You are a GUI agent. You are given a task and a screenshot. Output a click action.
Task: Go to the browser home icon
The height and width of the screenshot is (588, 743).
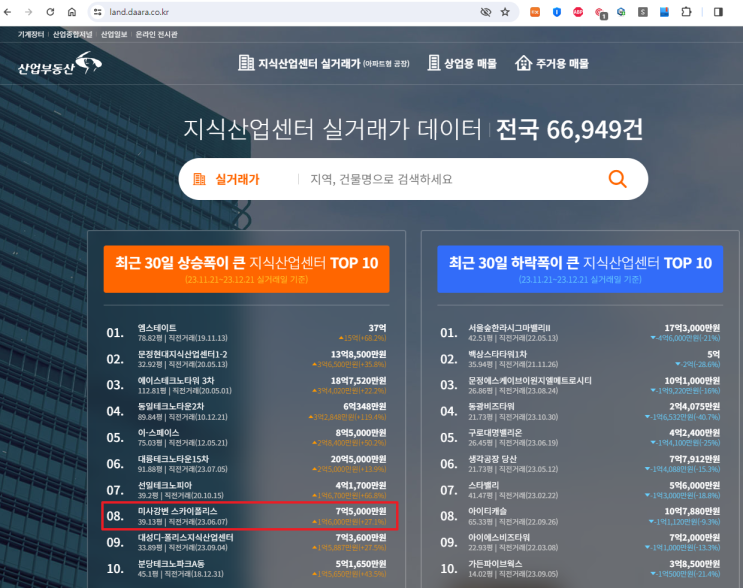72,12
